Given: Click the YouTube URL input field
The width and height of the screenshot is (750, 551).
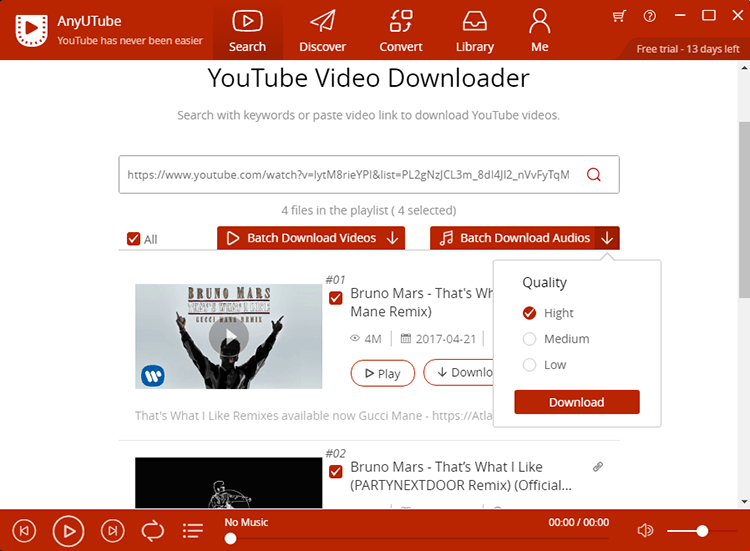Looking at the screenshot, I should click(x=349, y=175).
